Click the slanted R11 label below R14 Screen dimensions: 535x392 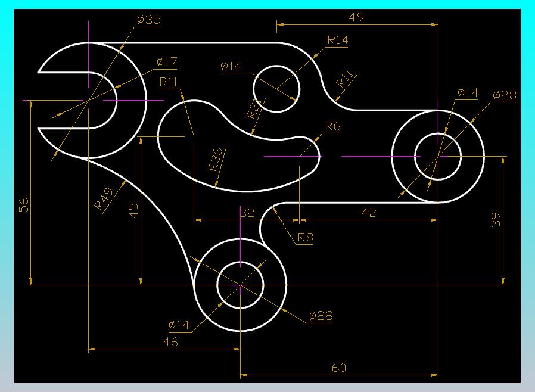344,79
